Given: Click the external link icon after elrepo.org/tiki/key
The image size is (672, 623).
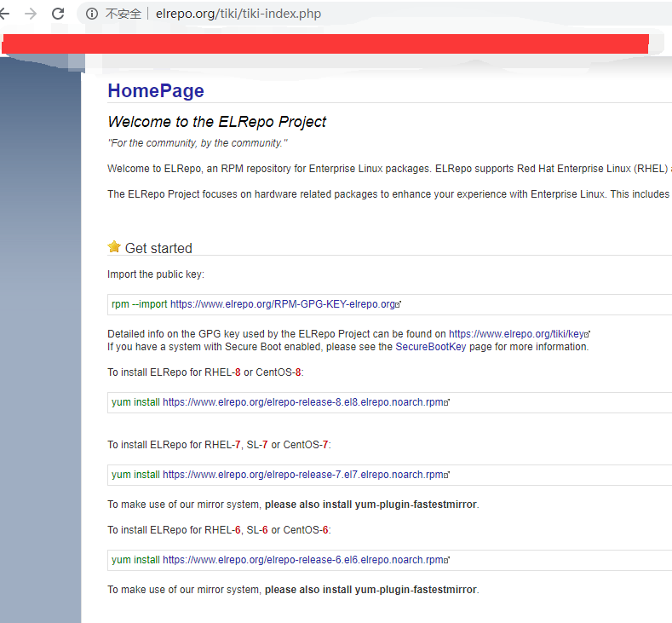Looking at the screenshot, I should pos(587,334).
